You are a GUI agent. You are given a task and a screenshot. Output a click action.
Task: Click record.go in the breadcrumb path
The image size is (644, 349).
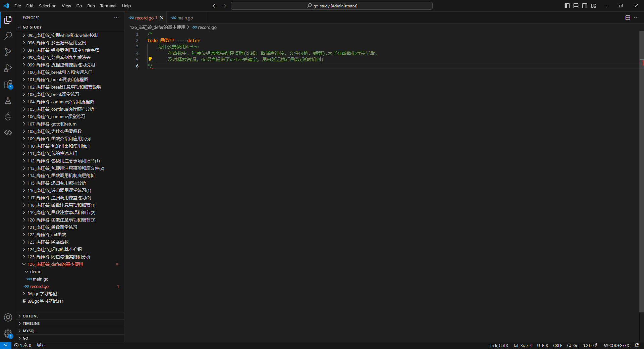pyautogui.click(x=204, y=27)
